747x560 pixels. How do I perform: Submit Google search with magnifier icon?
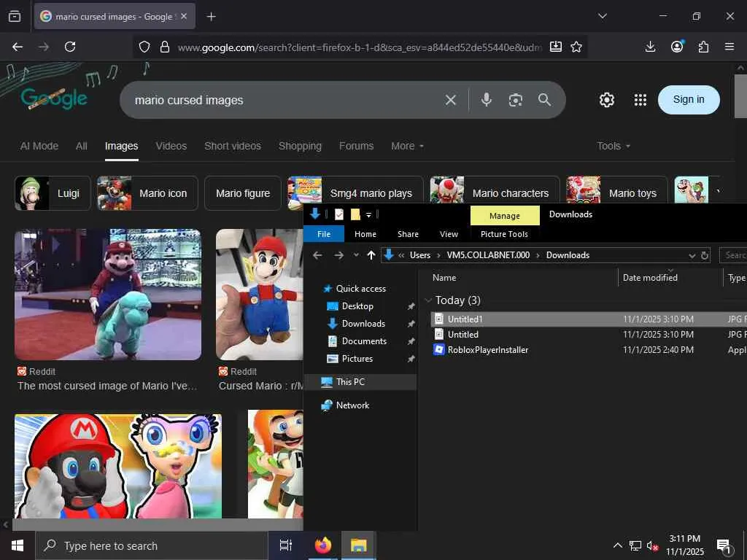pyautogui.click(x=544, y=99)
